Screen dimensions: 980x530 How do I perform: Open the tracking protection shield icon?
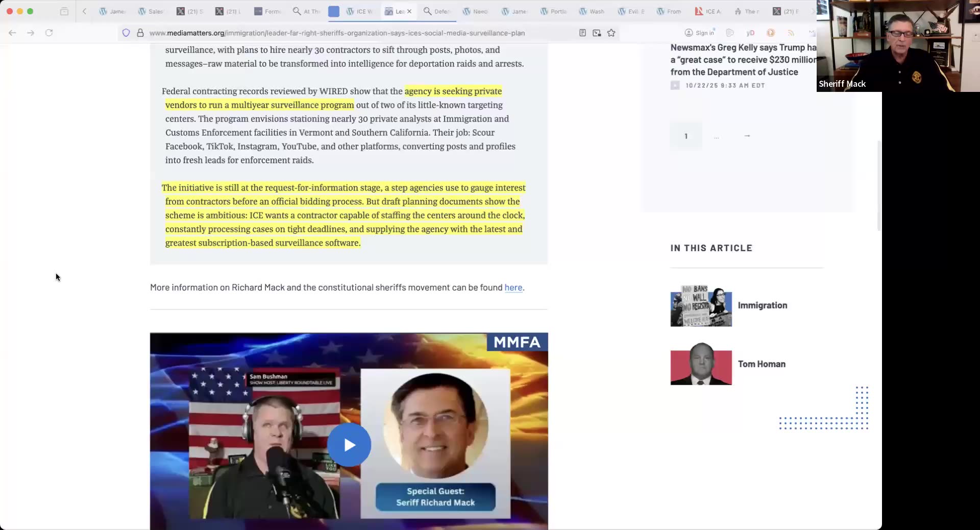pos(126,33)
